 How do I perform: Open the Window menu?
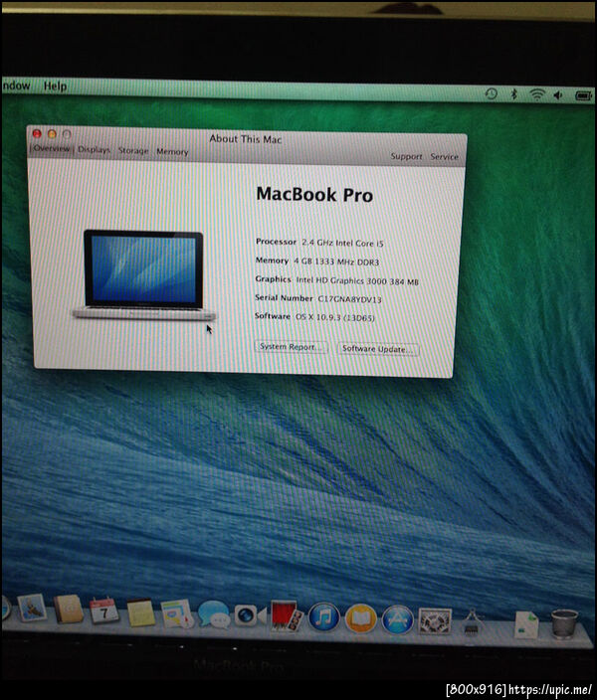click(x=16, y=85)
